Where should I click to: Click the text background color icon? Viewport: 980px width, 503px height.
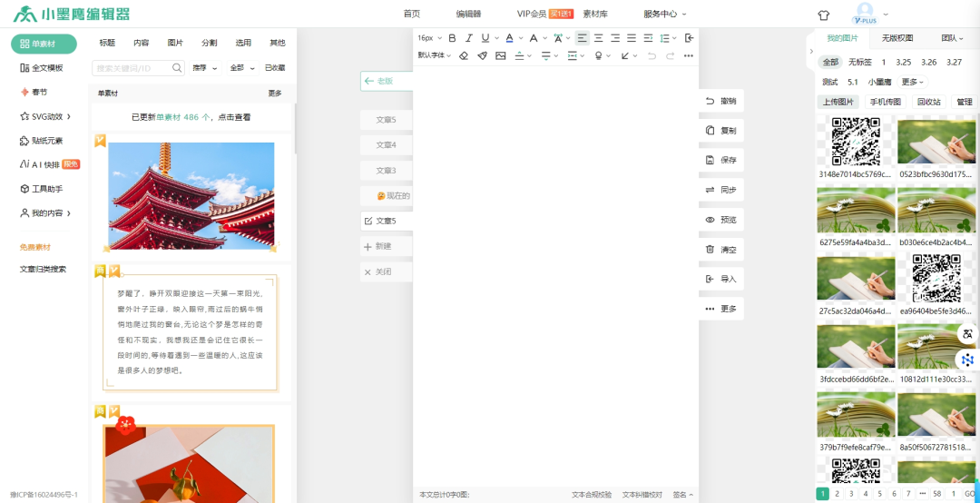pos(534,38)
